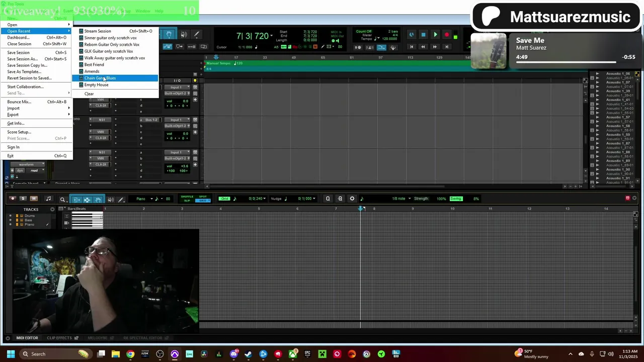Select the Grabber hand tool in Edit toolbar
Screen dimensions: 644x362
pyautogui.click(x=169, y=34)
